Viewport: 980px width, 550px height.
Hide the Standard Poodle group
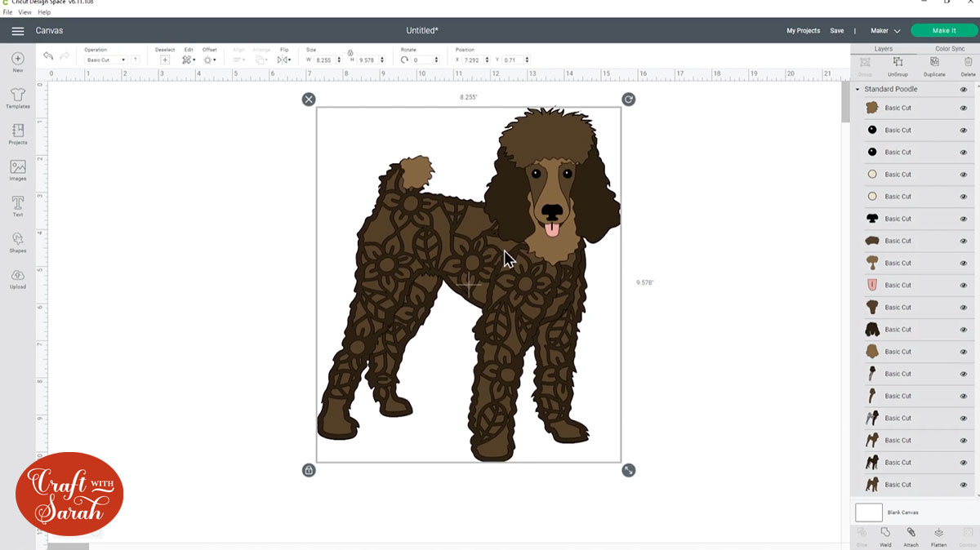(x=964, y=89)
